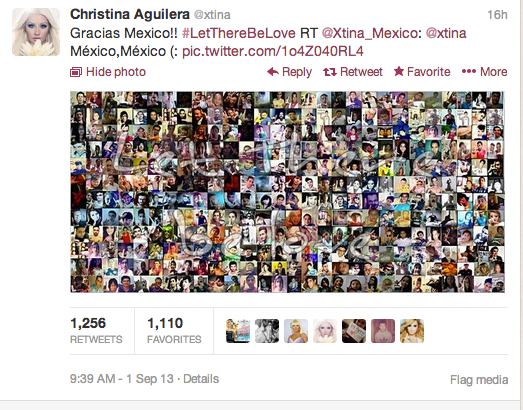The image size is (523, 410).
Task: Open the first retweeter avatar thumbnail
Action: [x=238, y=331]
